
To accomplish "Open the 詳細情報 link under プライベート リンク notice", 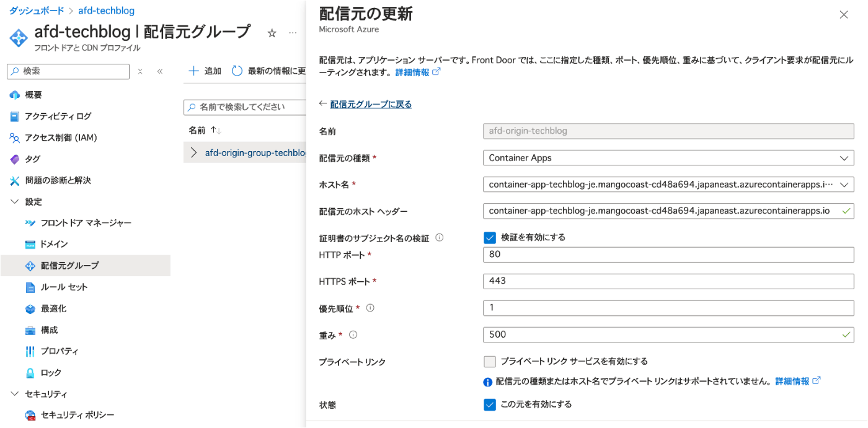I will pos(798,381).
